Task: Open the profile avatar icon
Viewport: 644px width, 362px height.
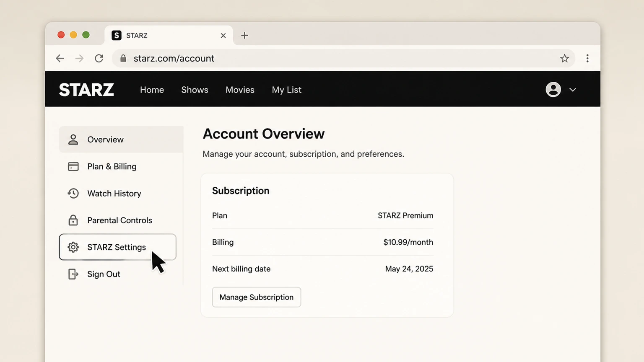Action: [x=553, y=89]
